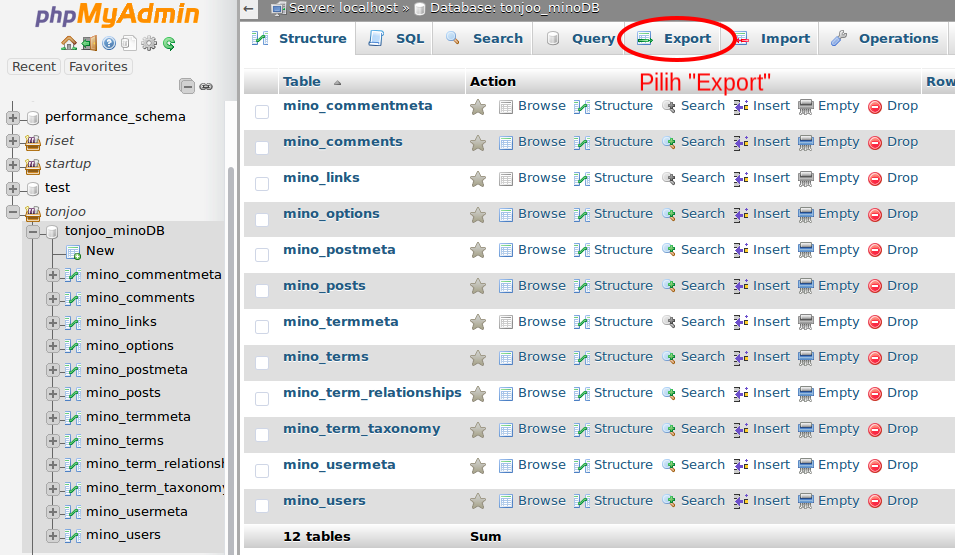This screenshot has width=955, height=555.
Task: Favorite star for mino_posts table
Action: [478, 286]
